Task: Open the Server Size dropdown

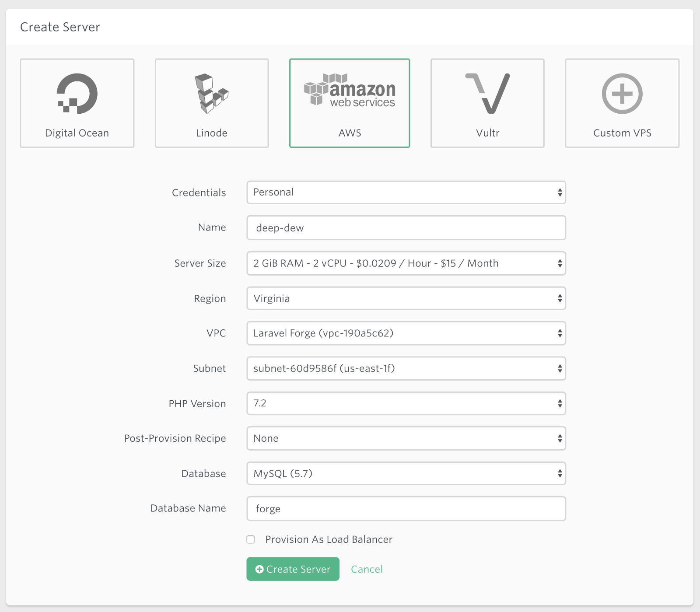Action: pos(406,263)
